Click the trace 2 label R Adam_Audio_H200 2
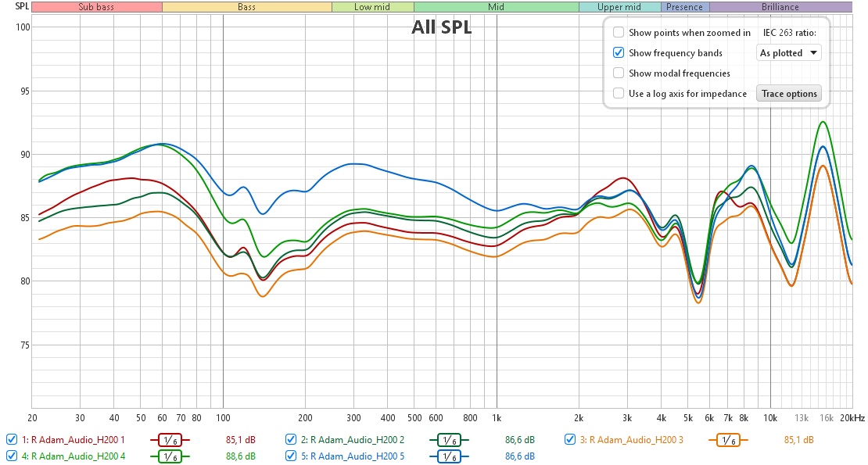The height and width of the screenshot is (465, 868). (x=353, y=439)
